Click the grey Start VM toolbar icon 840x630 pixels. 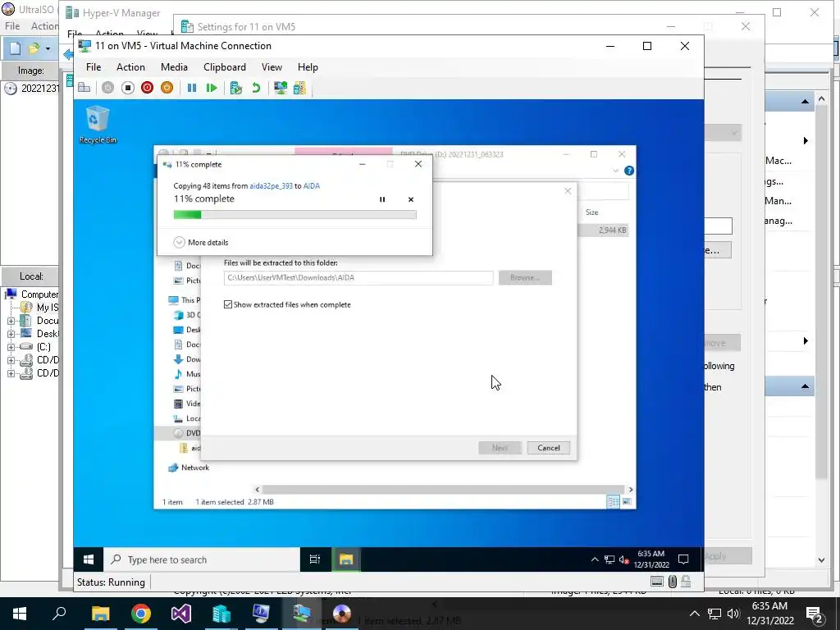tap(107, 88)
